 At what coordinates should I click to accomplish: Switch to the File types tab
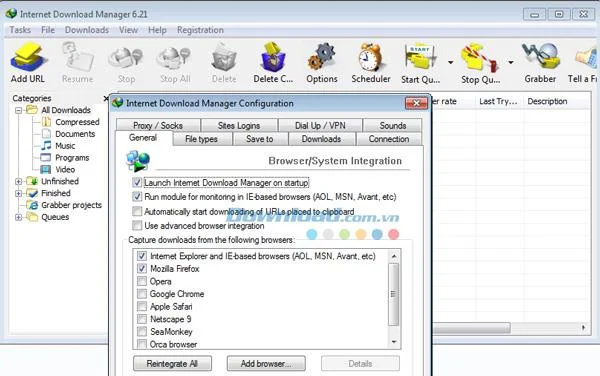(201, 139)
